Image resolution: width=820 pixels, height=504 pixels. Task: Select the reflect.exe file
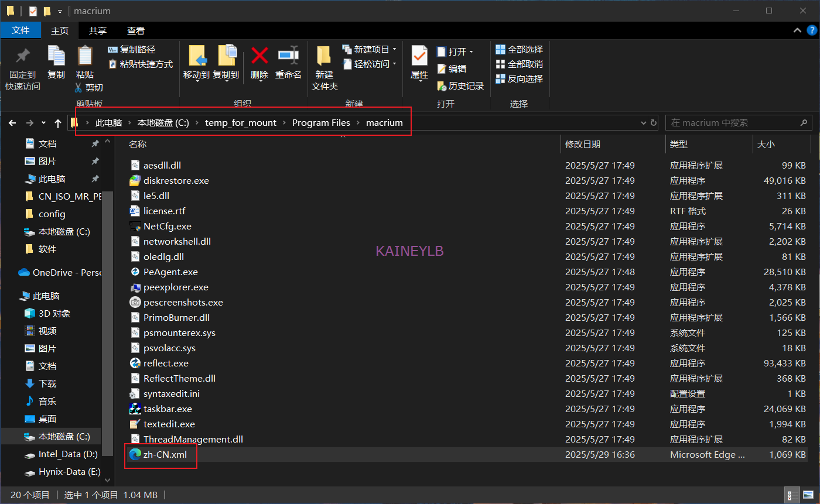[166, 364]
